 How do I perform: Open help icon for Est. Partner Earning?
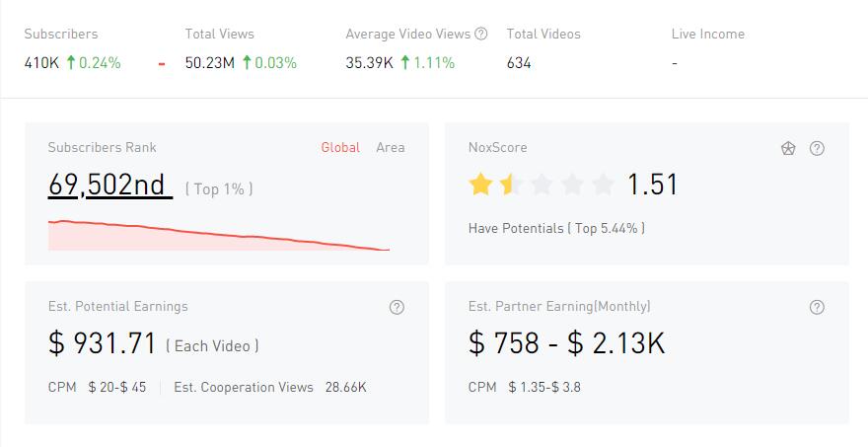pyautogui.click(x=817, y=307)
